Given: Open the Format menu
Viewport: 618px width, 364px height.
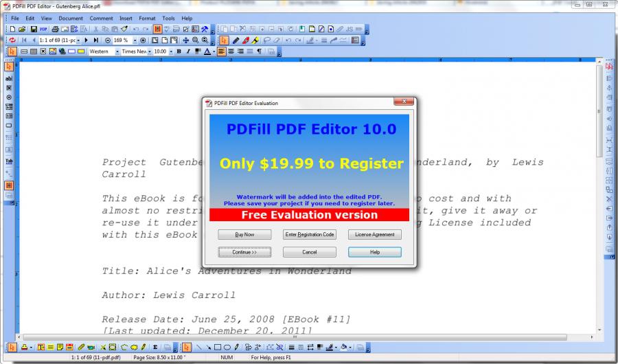Looking at the screenshot, I should 147,18.
